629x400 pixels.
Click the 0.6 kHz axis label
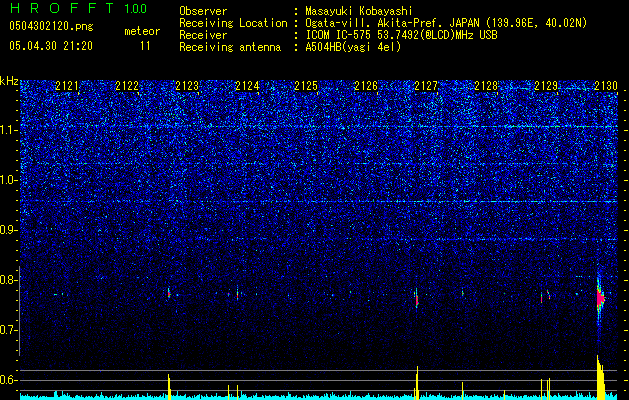click(x=9, y=380)
